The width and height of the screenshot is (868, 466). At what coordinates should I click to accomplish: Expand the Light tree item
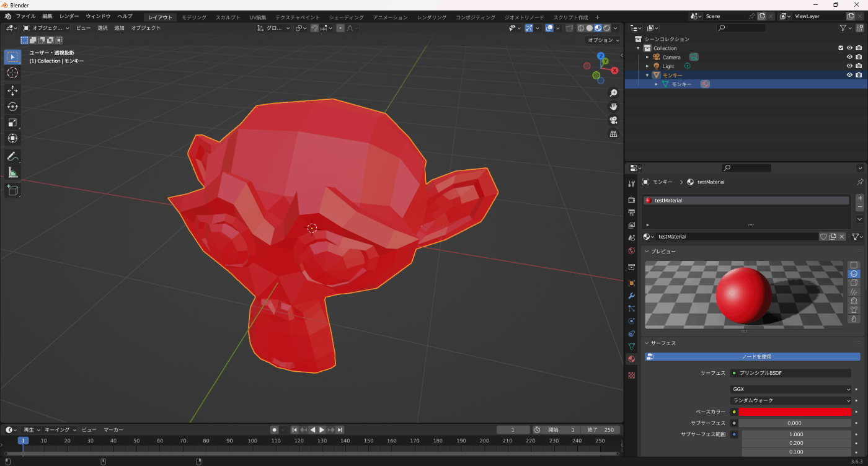(647, 66)
